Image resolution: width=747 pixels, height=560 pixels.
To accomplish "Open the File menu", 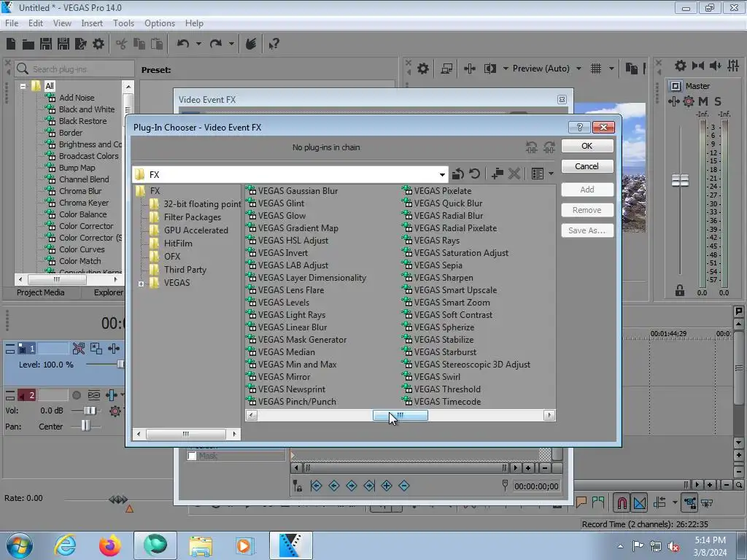I will 12,23.
